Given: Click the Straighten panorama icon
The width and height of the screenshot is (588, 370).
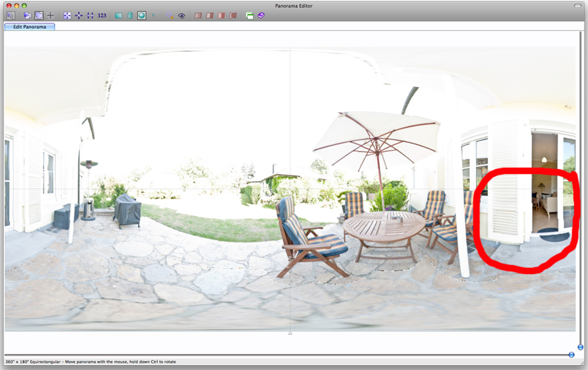Looking at the screenshot, I should pyautogui.click(x=90, y=15).
